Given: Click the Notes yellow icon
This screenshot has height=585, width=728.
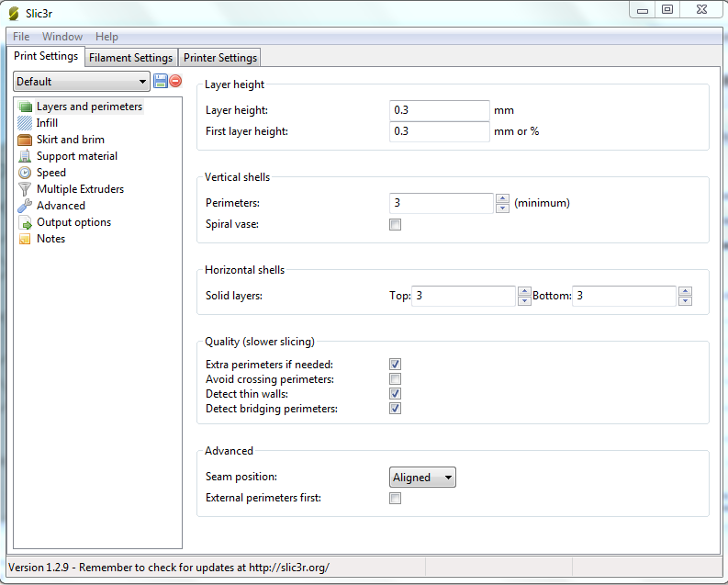Looking at the screenshot, I should [x=25, y=239].
